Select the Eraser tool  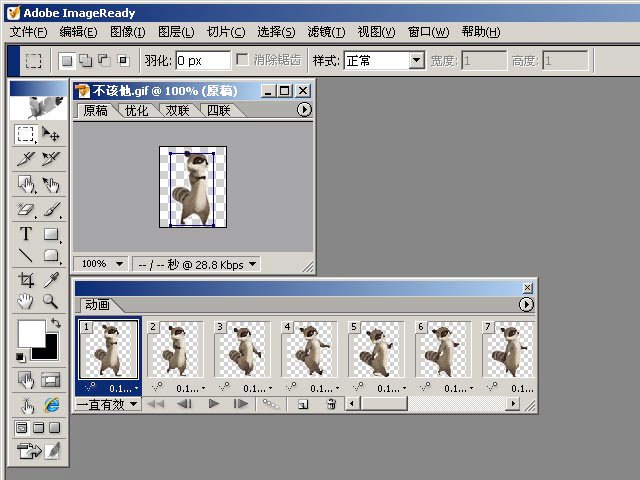25,209
